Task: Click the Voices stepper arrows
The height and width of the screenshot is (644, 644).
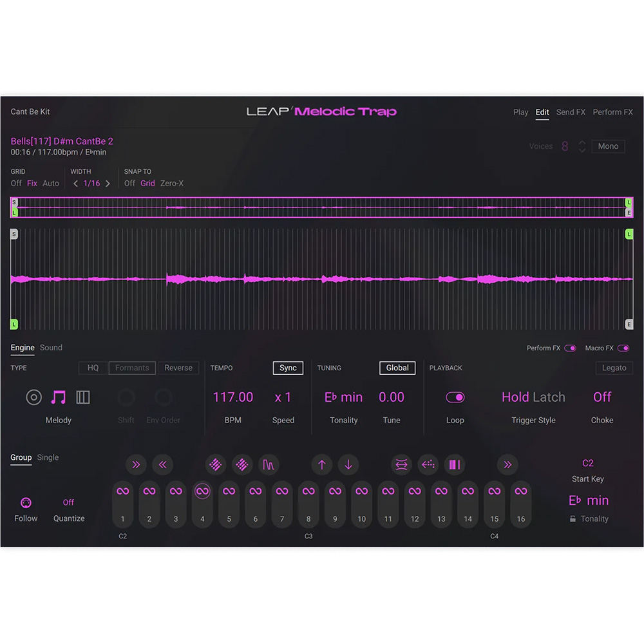Action: click(582, 146)
